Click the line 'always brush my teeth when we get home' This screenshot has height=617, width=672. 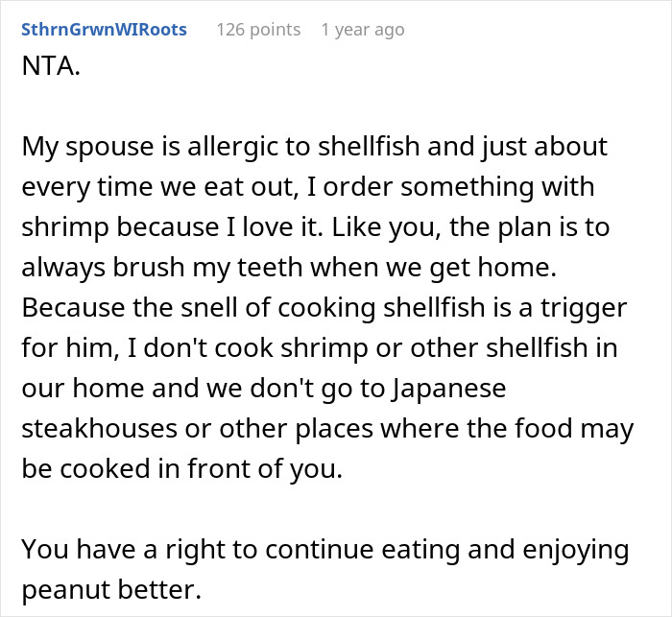(289, 268)
